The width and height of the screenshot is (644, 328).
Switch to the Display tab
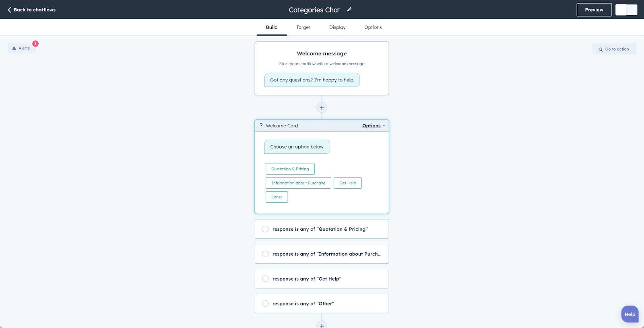point(337,27)
